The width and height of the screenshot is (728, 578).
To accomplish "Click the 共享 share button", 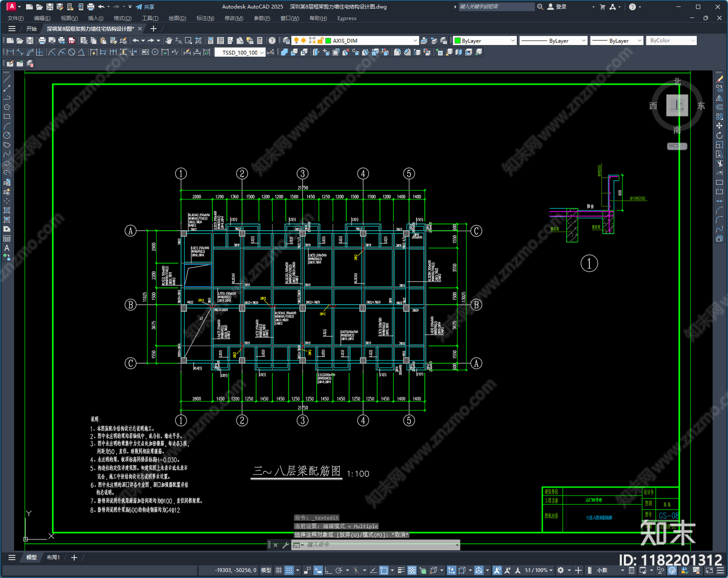I will 145,7.
